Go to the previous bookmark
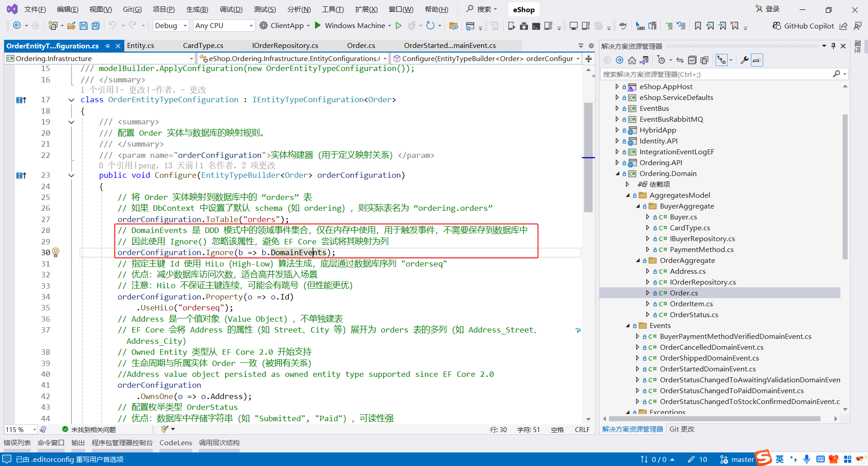The height and width of the screenshot is (466, 868). [x=710, y=26]
